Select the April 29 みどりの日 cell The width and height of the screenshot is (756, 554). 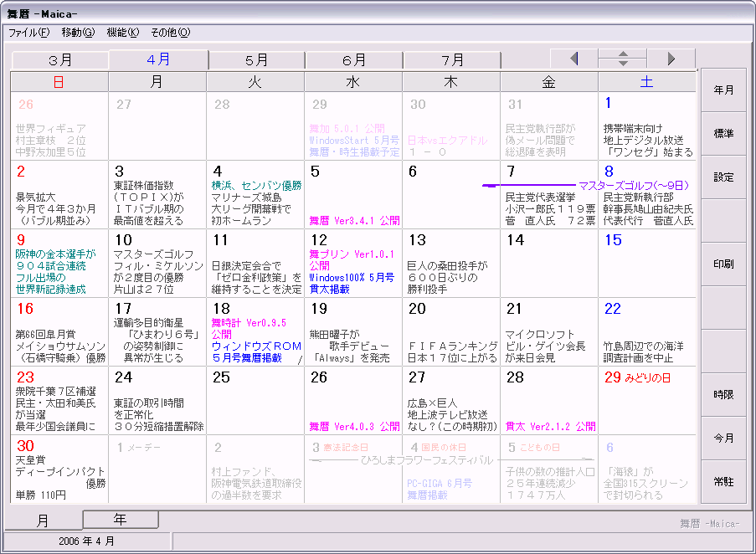(646, 400)
